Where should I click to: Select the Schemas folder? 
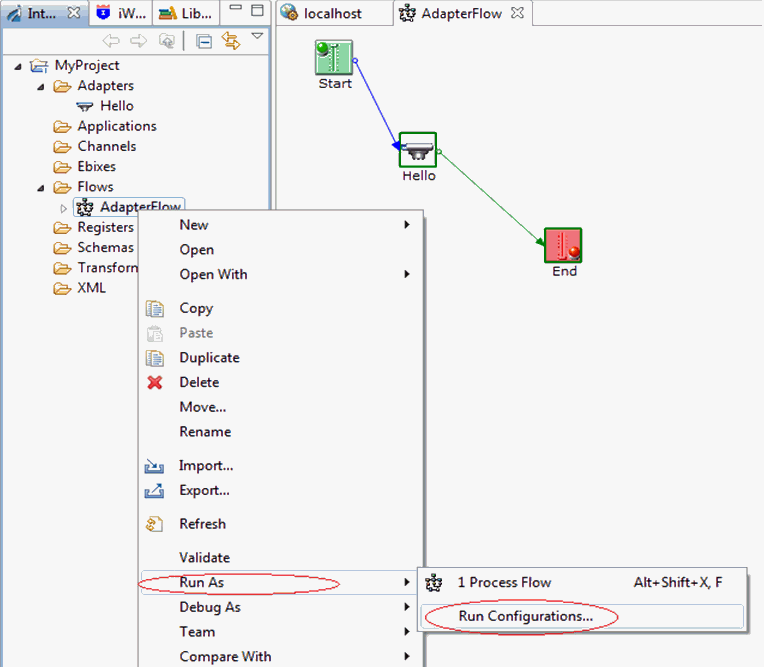pos(105,248)
